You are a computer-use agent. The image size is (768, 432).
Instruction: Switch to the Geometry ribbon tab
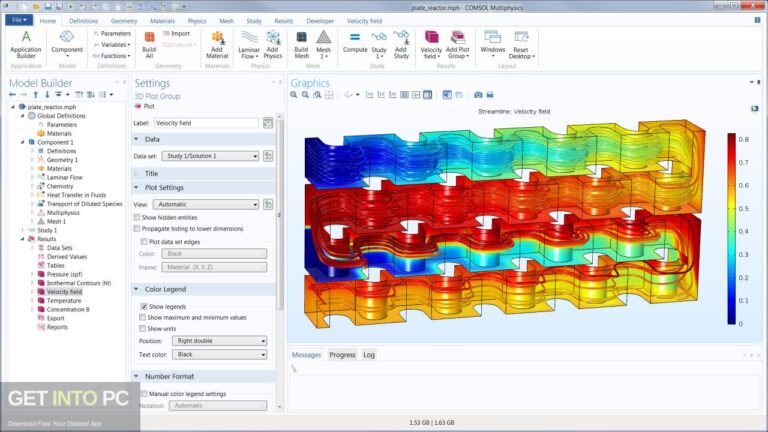(x=124, y=21)
